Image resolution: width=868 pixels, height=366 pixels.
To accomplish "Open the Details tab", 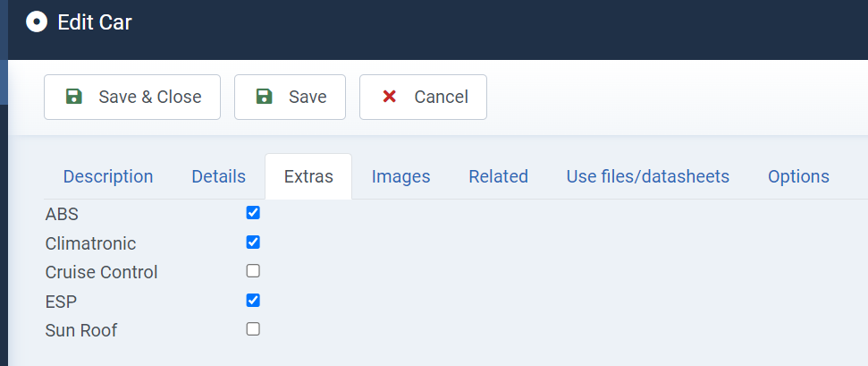I will (x=219, y=176).
